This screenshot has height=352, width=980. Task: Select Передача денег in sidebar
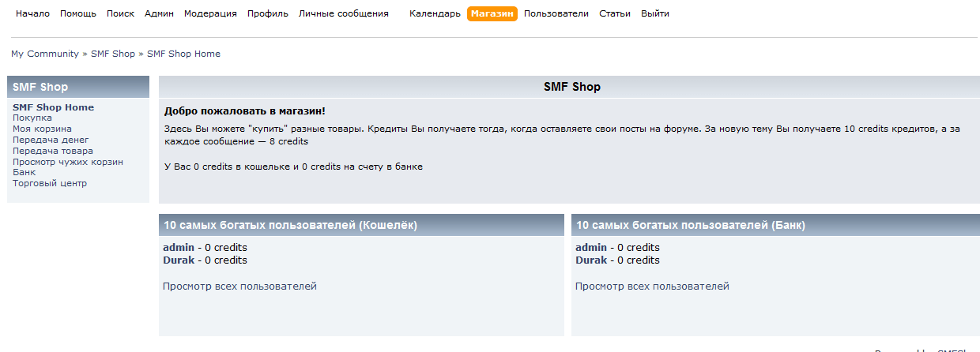tap(51, 140)
